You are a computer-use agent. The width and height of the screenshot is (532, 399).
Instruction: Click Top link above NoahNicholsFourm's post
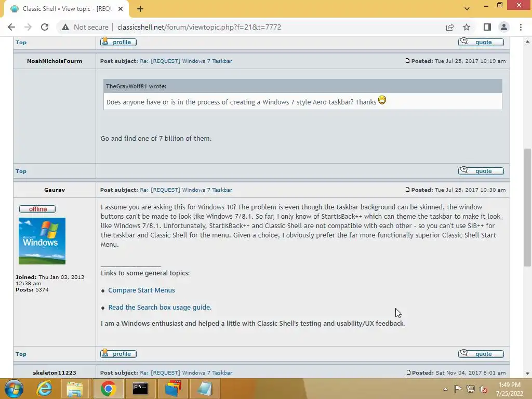(x=21, y=43)
